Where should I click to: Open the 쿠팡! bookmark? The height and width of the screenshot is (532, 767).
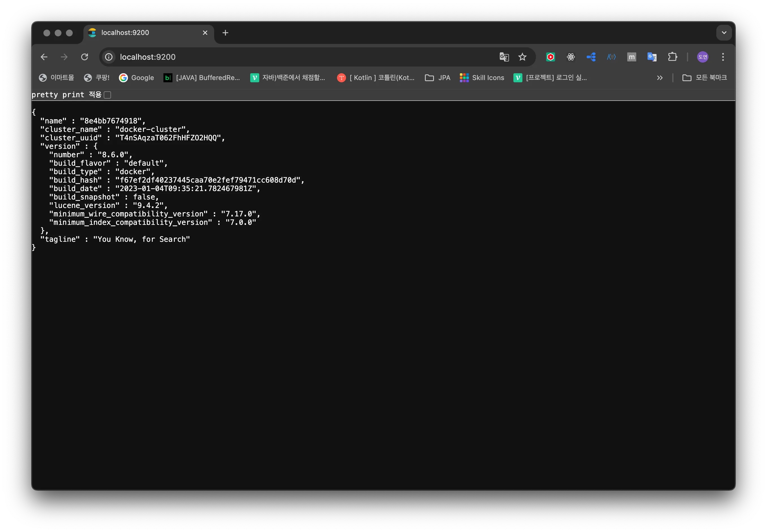point(97,78)
